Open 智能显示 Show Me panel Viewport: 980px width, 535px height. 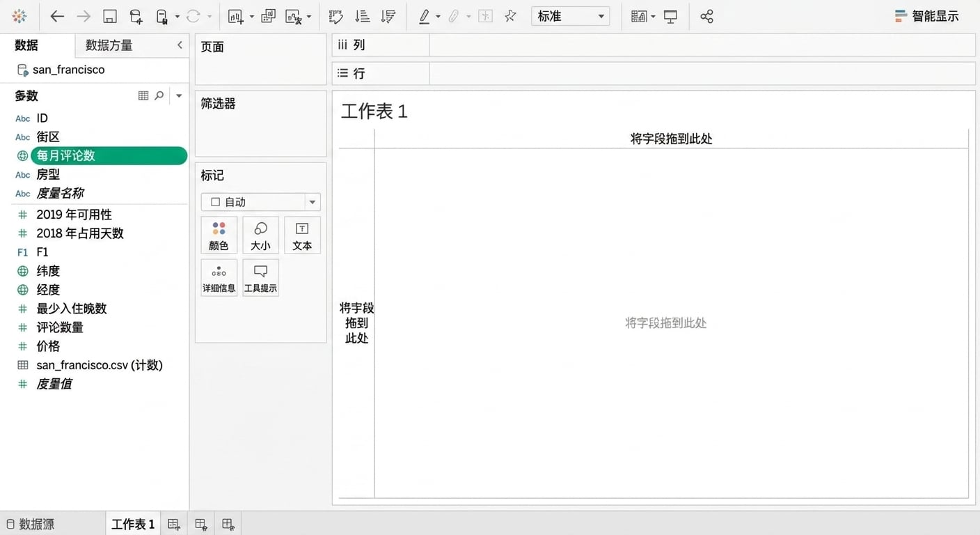(926, 16)
